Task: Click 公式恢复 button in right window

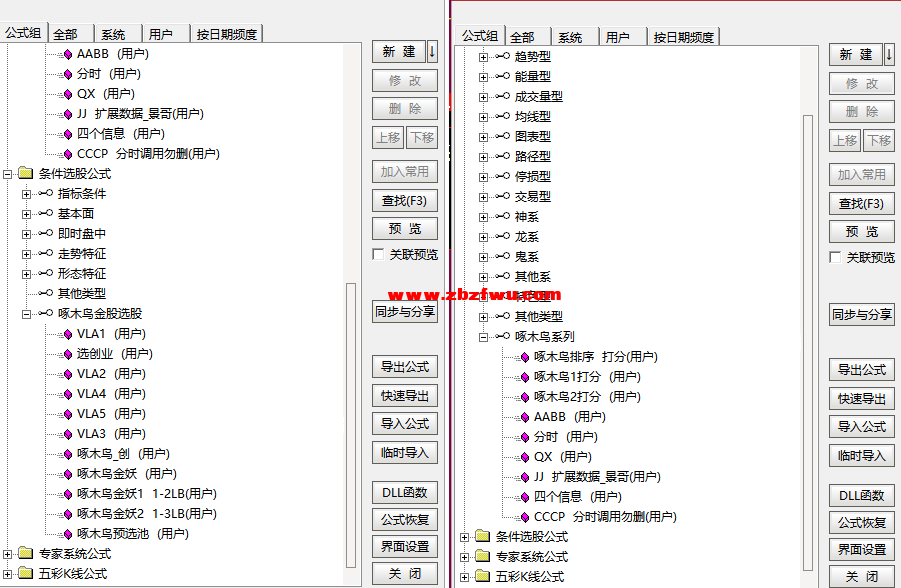Action: [861, 522]
